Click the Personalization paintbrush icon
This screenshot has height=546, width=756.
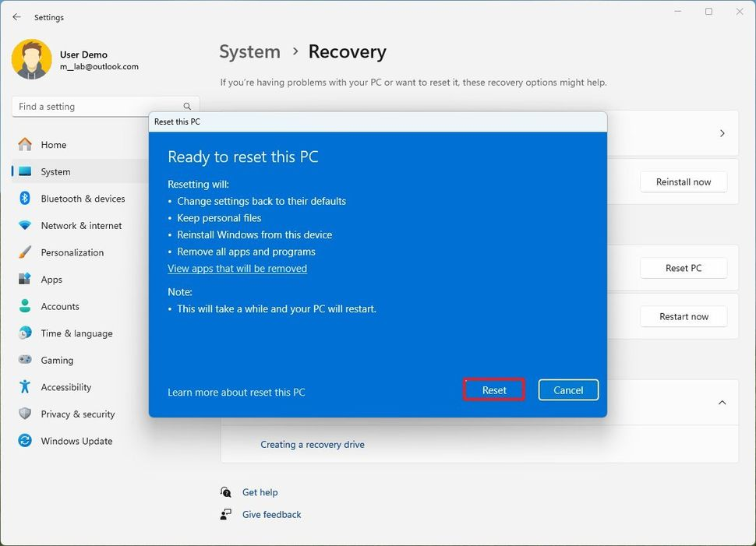[x=25, y=252]
